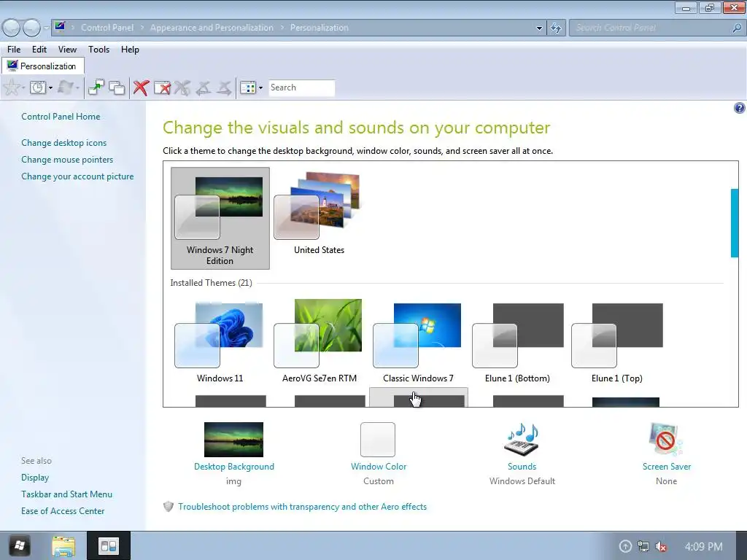Open the recent pages arrow beside Forward
747x560 pixels.
tap(46, 28)
